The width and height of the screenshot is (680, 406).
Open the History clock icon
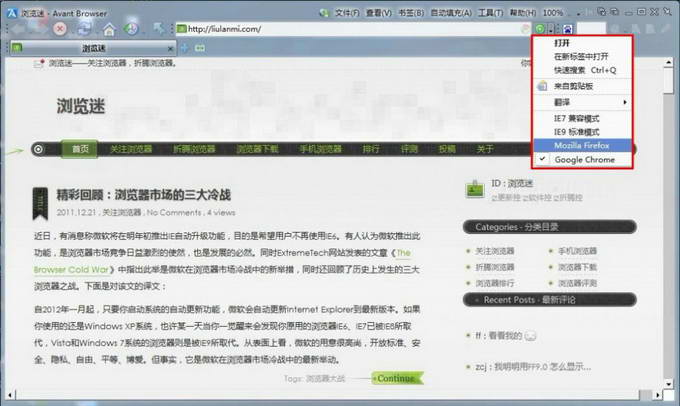tap(131, 29)
